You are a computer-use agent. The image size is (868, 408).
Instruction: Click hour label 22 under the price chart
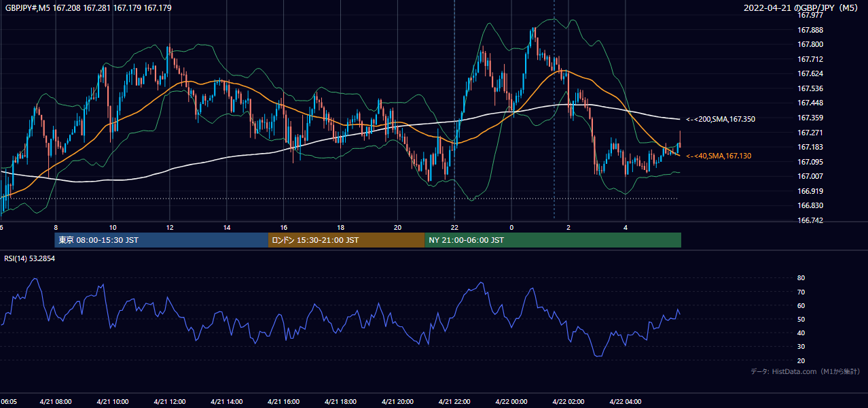click(x=455, y=228)
